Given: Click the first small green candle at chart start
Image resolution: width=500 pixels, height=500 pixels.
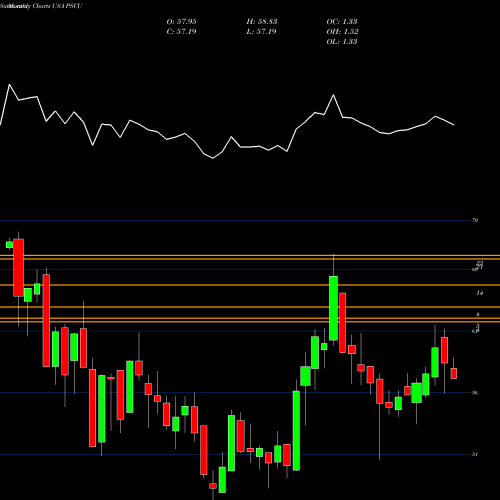Looking at the screenshot, I should point(9,245).
